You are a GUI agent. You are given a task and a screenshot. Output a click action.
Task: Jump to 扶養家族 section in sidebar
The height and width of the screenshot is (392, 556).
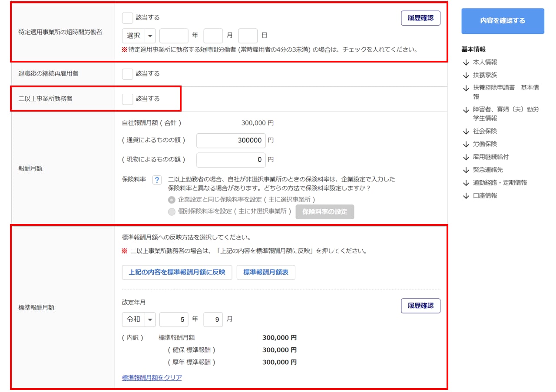tap(485, 75)
